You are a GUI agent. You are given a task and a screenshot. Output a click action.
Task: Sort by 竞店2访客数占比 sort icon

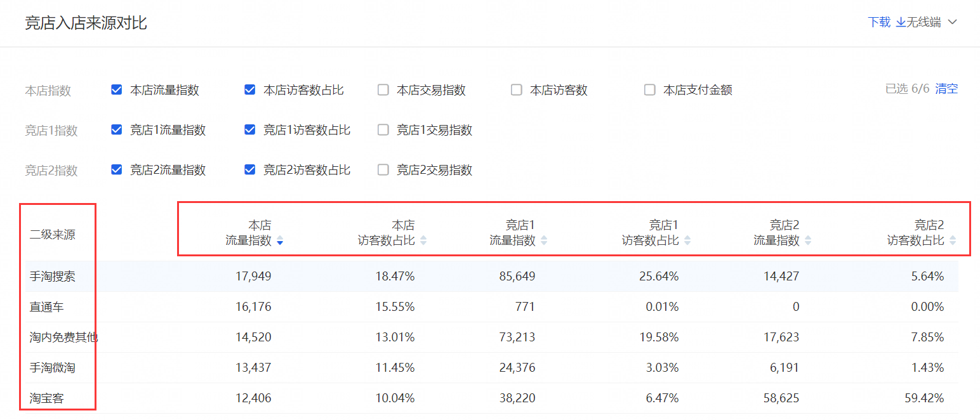pos(953,241)
